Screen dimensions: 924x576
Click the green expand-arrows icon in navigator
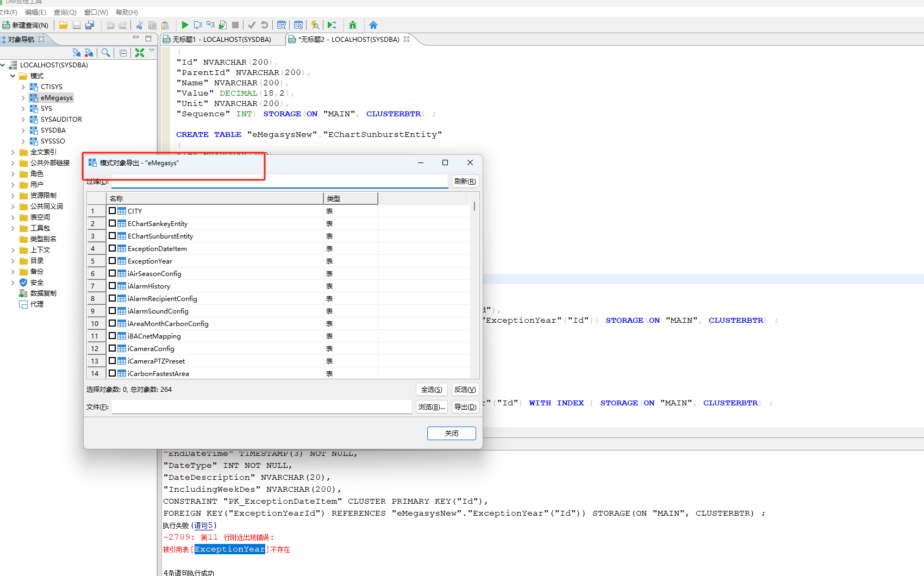tap(140, 53)
